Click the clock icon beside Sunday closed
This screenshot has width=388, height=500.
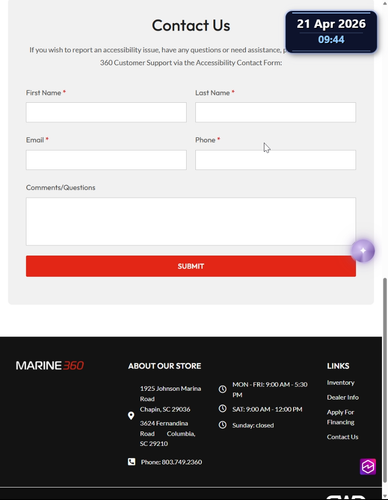(x=222, y=425)
